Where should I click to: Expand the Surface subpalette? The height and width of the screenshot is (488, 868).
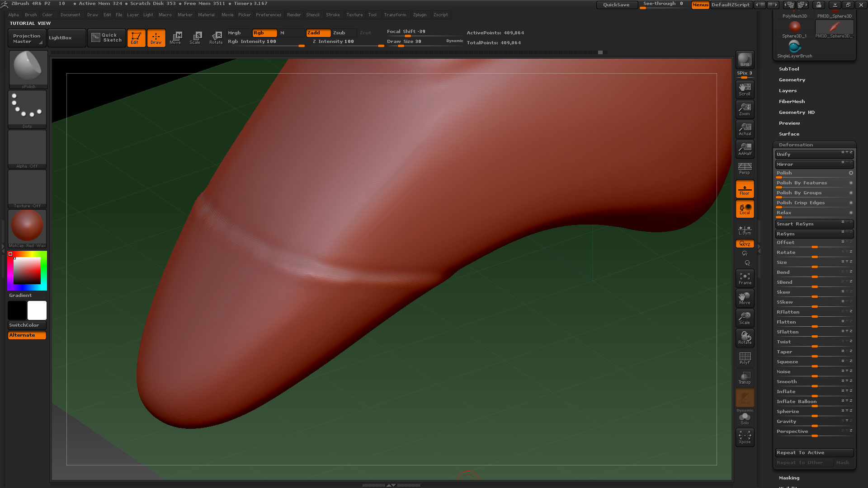789,134
